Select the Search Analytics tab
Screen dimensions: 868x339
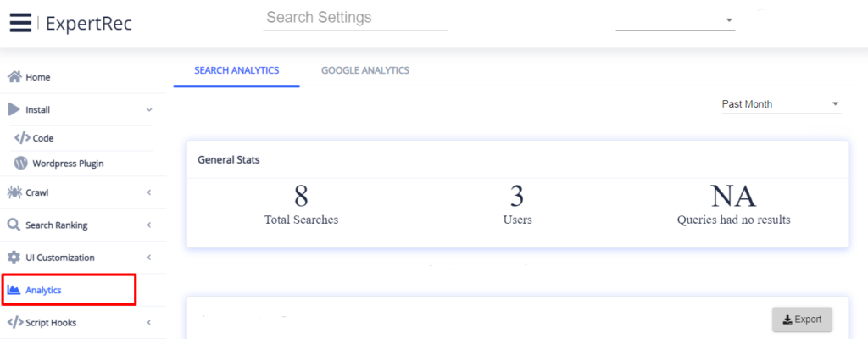(236, 70)
